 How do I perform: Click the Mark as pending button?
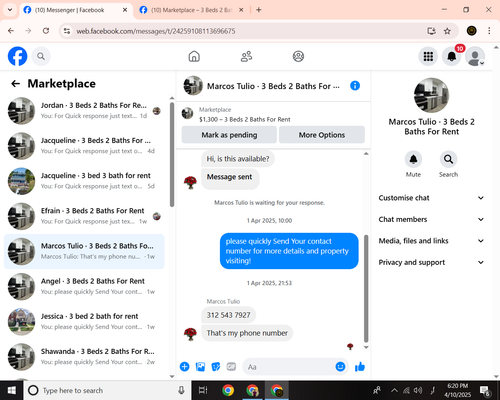pos(229,135)
